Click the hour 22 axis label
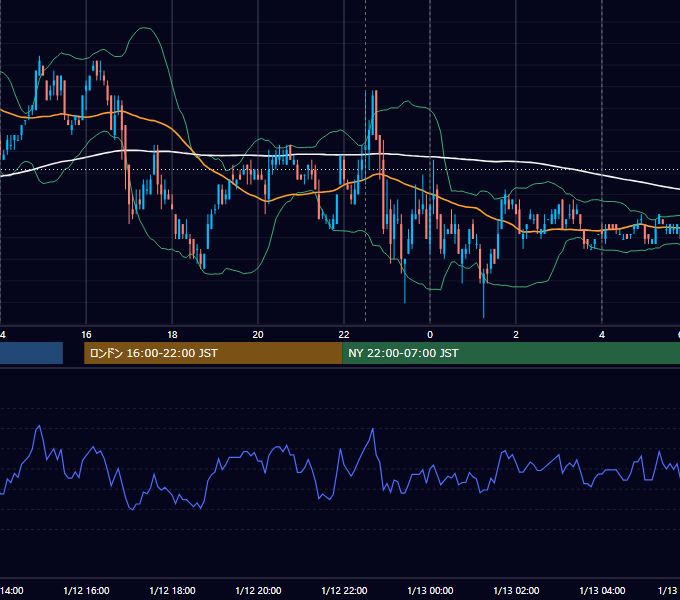 click(x=344, y=334)
